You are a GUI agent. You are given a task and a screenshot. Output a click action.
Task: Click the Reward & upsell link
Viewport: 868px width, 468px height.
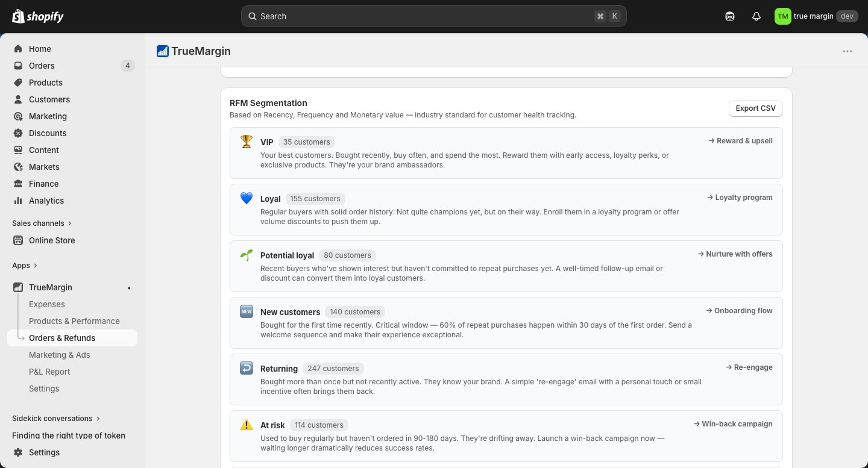pos(740,141)
